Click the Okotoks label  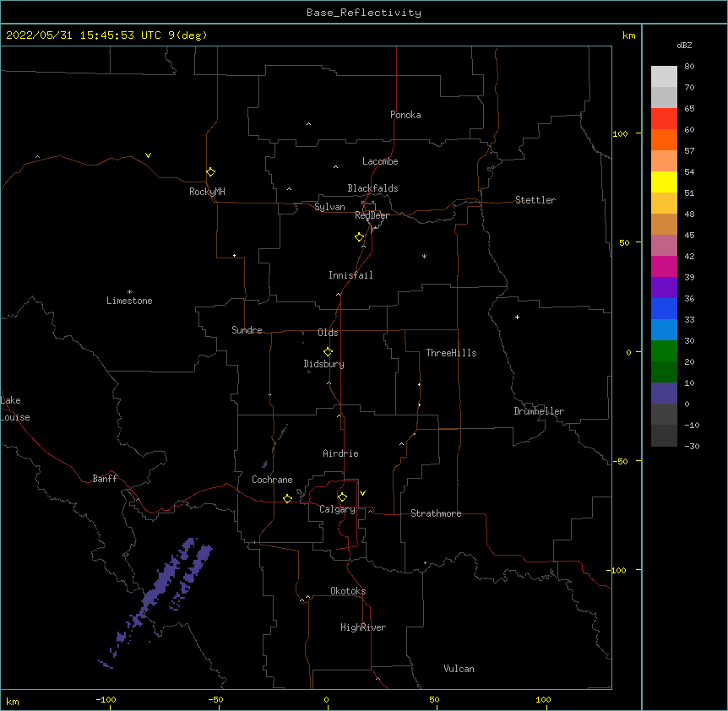(x=348, y=591)
